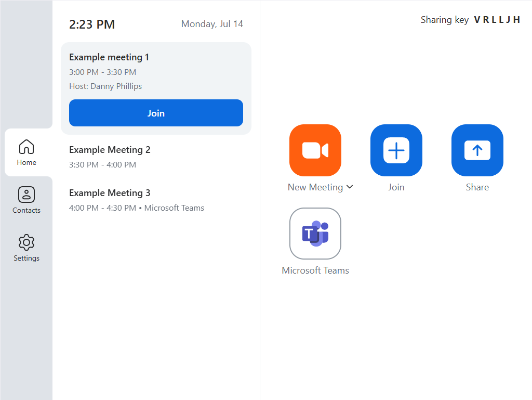Click the Settings tab label
Image resolution: width=532 pixels, height=400 pixels.
26,258
